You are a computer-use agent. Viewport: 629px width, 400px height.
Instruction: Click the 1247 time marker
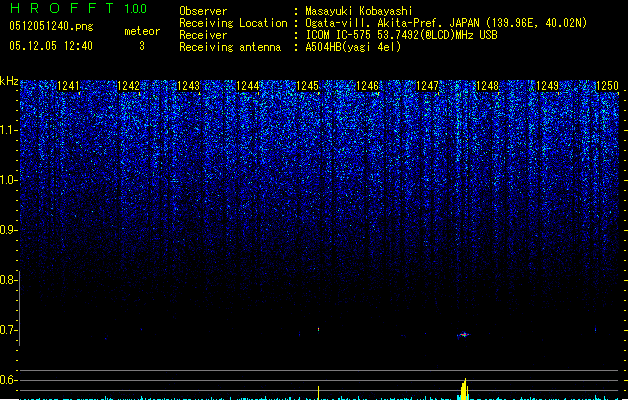pyautogui.click(x=428, y=85)
